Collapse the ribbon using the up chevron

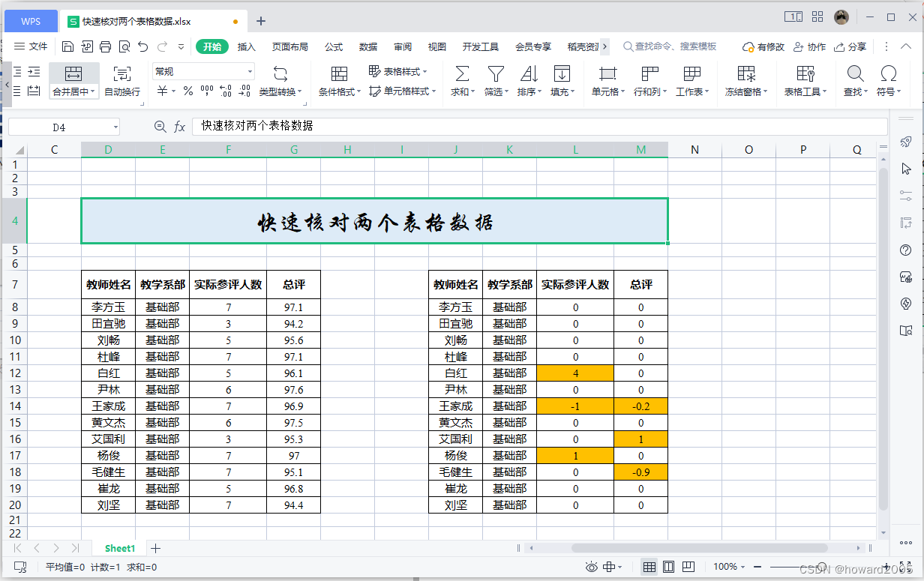907,46
